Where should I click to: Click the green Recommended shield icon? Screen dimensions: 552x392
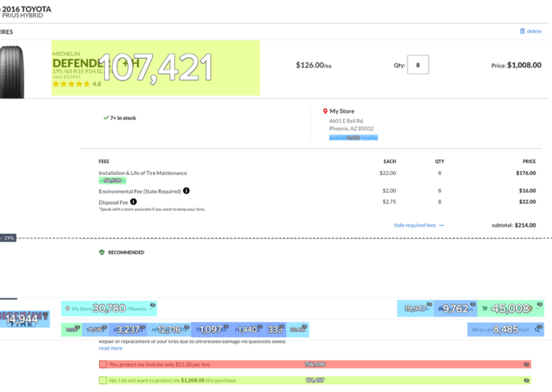102,253
